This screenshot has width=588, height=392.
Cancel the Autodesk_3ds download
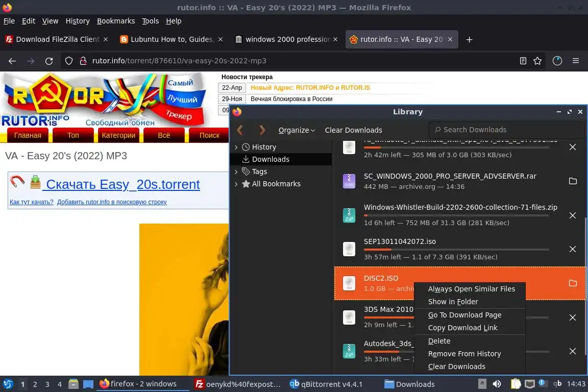(x=573, y=351)
